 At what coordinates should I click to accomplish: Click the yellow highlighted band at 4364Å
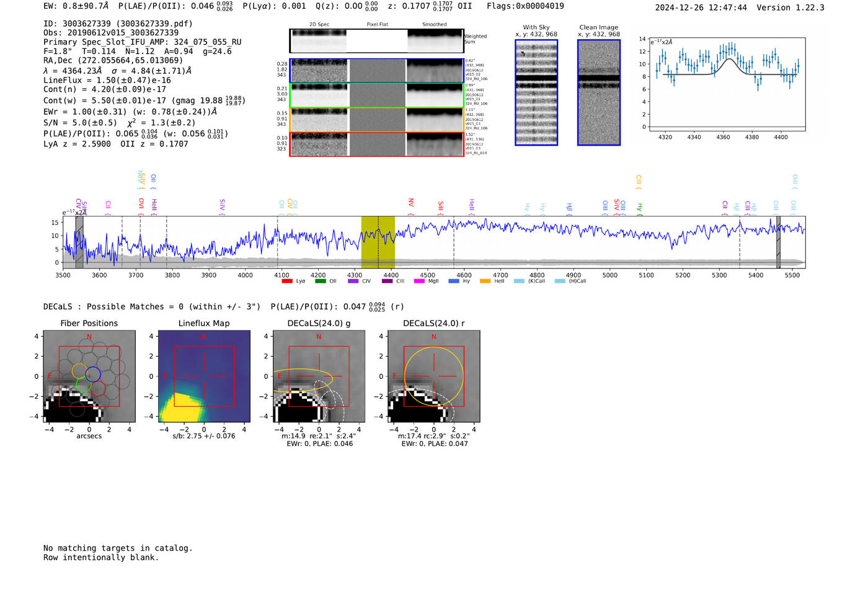coord(378,242)
